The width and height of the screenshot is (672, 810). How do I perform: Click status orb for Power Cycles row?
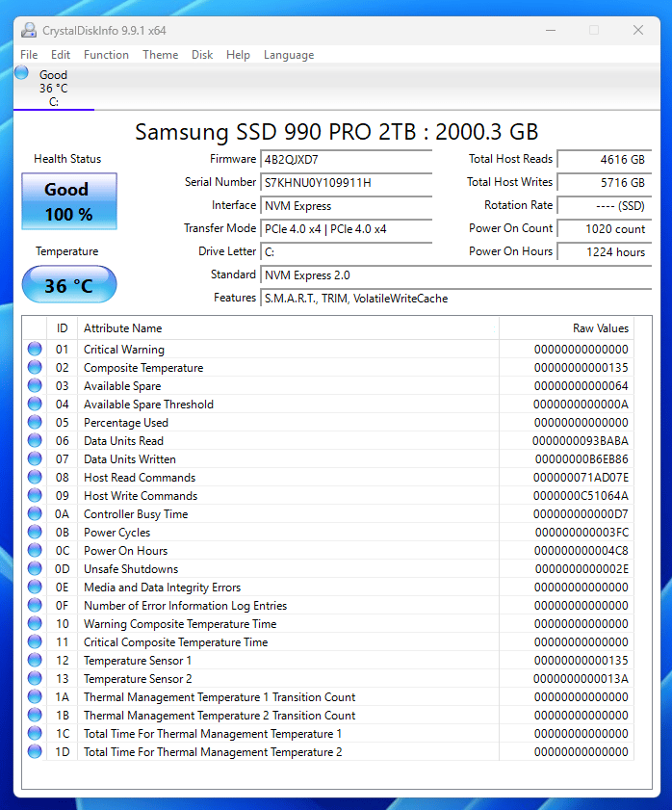(35, 532)
